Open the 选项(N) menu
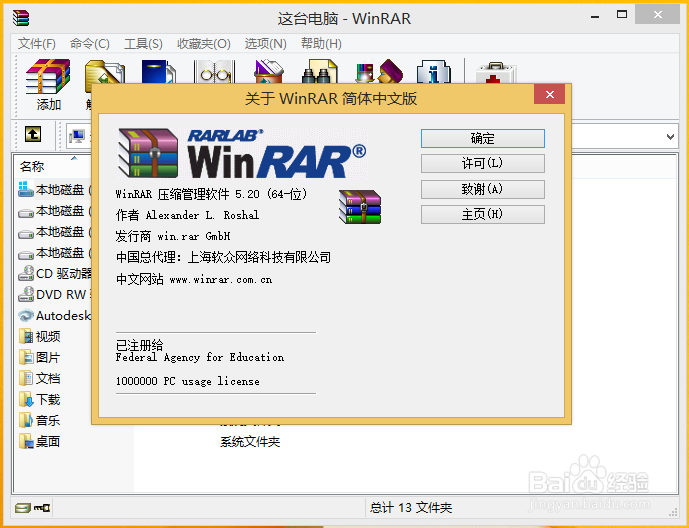Image resolution: width=689 pixels, height=528 pixels. click(265, 43)
